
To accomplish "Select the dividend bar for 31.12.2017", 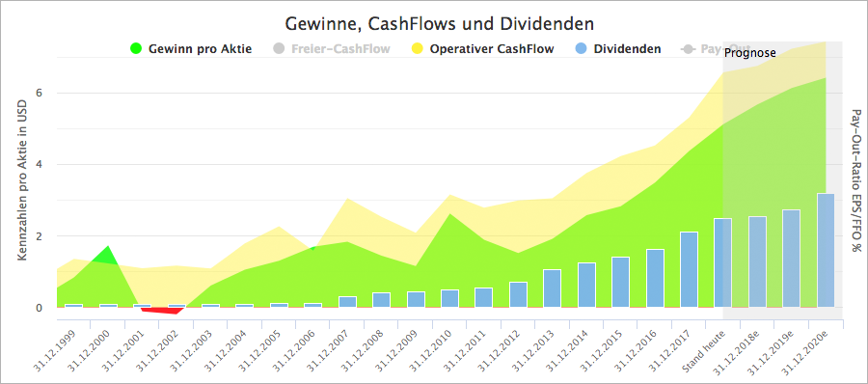I will pyautogui.click(x=690, y=269).
